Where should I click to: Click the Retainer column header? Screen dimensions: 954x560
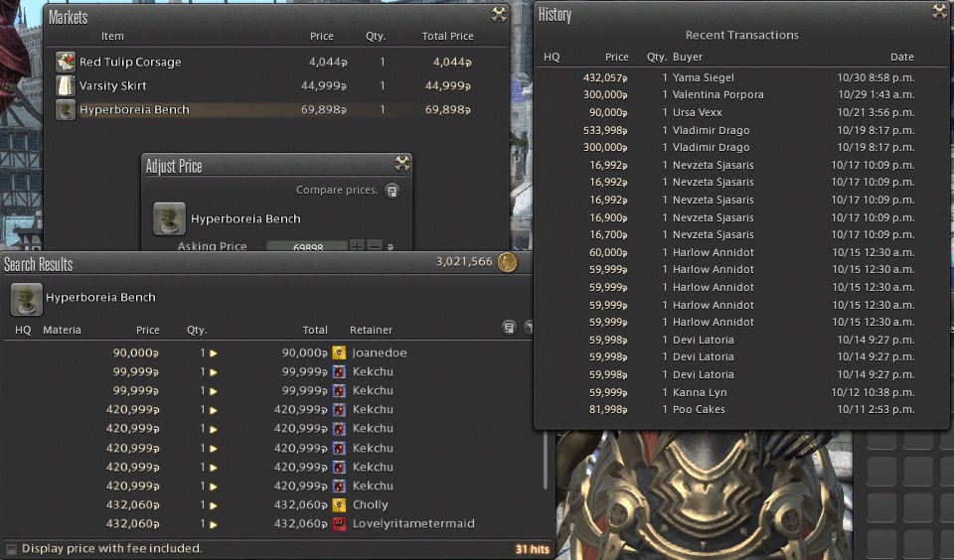[x=371, y=330]
